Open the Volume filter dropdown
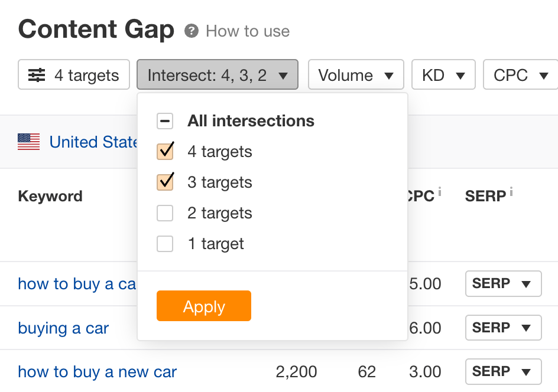Viewport: 558px width, 392px height. (356, 74)
